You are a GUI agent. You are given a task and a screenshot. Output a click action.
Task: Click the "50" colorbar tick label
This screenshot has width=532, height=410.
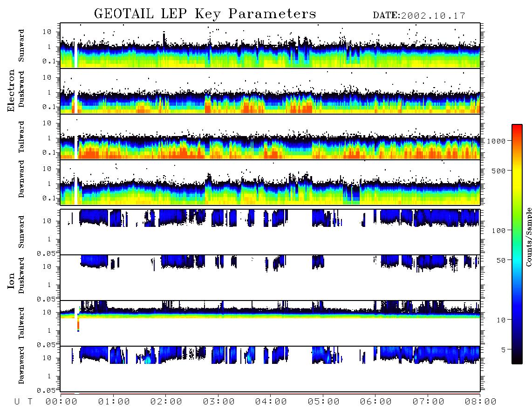[501, 260]
